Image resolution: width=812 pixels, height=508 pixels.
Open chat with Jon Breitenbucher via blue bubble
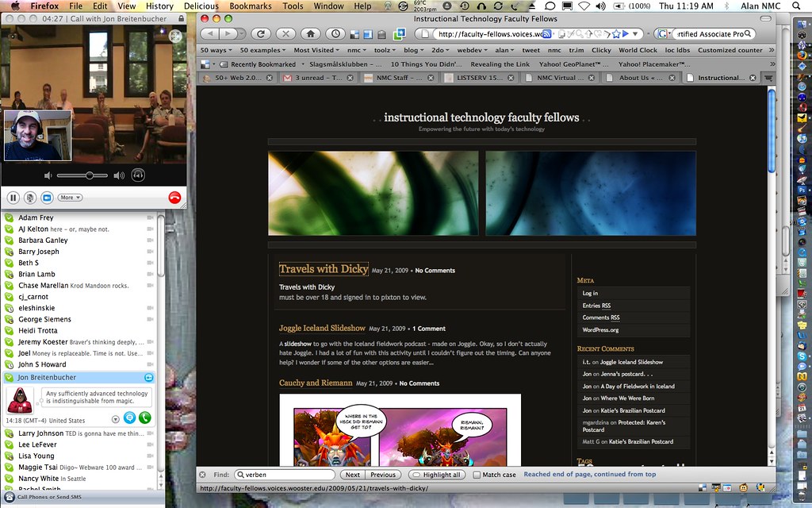[x=130, y=418]
